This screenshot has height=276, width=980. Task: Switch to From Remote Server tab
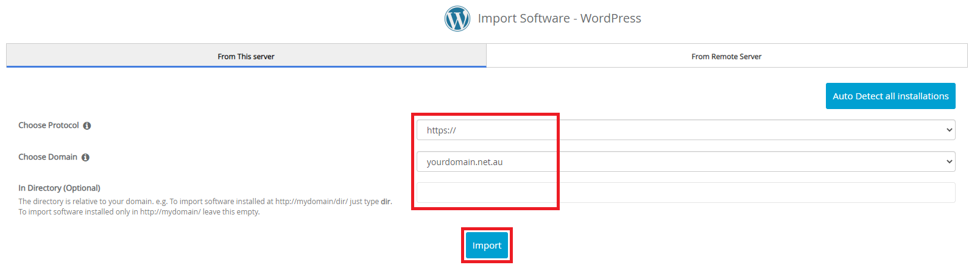pos(727,56)
